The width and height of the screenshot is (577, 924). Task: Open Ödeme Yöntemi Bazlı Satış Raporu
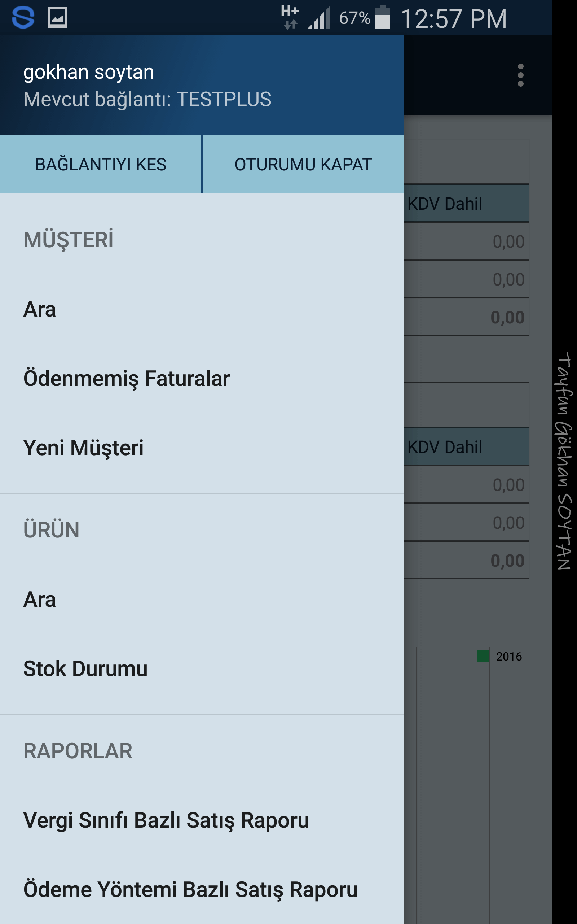190,889
